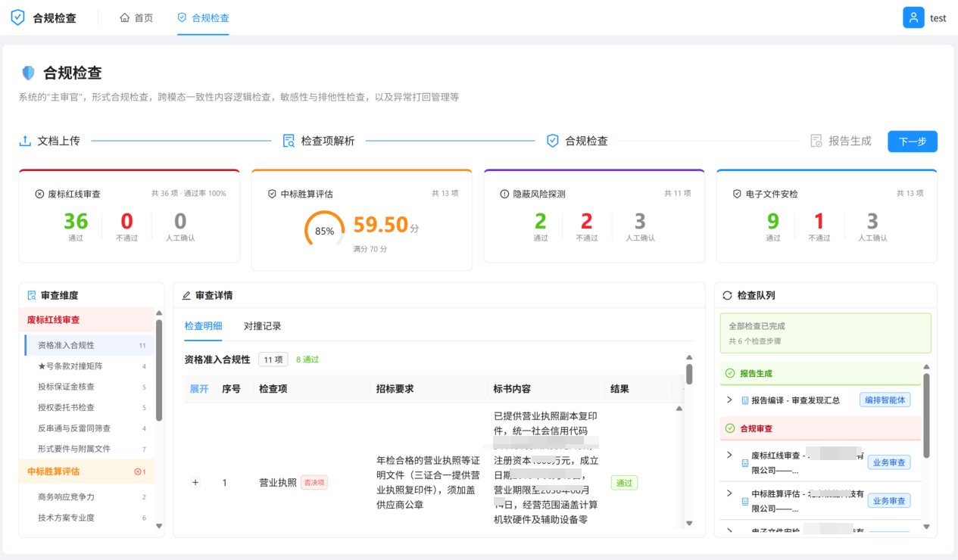Expand the 废标红线审查 queue item
958x560 pixels.
(729, 455)
